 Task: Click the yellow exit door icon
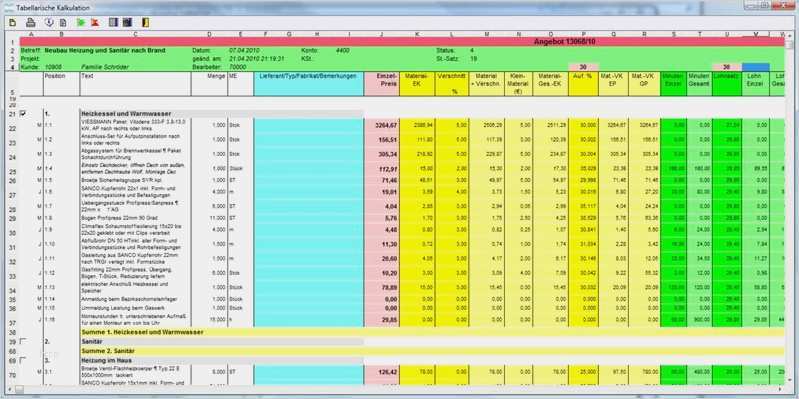145,22
